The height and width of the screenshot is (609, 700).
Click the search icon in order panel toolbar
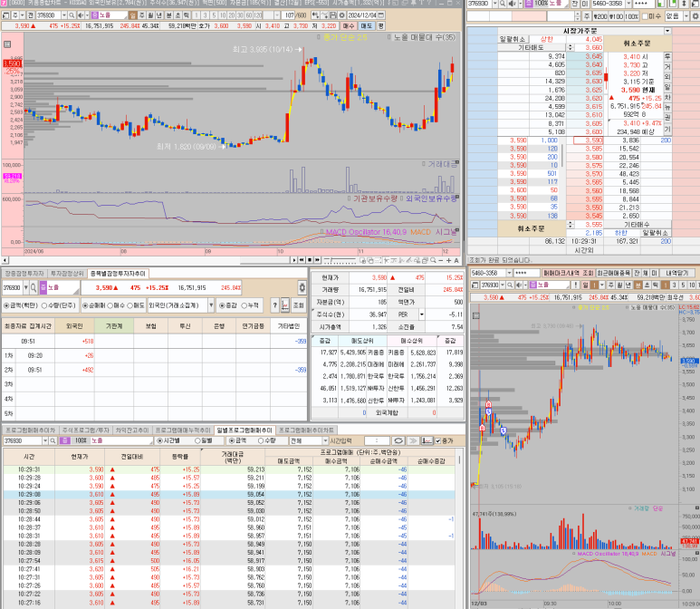pos(503,4)
